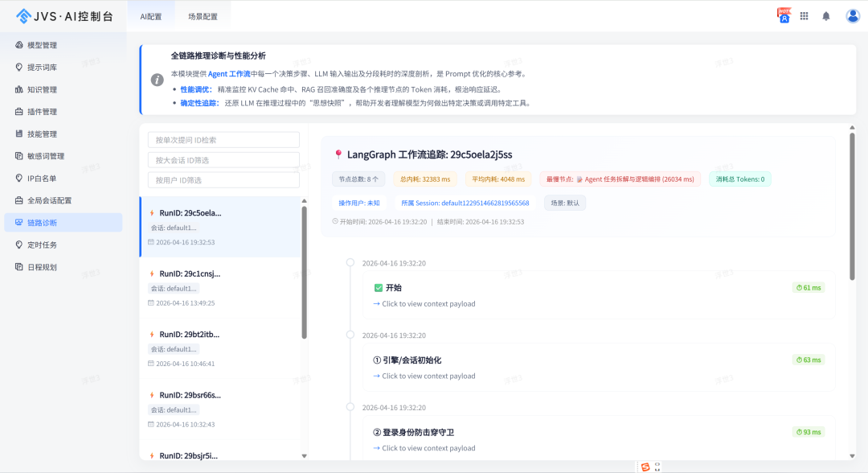Click the 消耗总 Tokens: 0 tag
The width and height of the screenshot is (868, 473).
click(x=740, y=179)
